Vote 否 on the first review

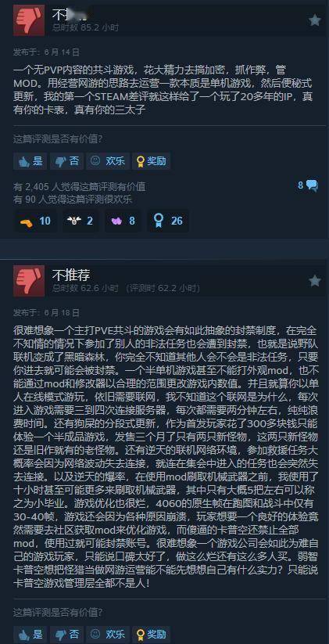coord(67,161)
